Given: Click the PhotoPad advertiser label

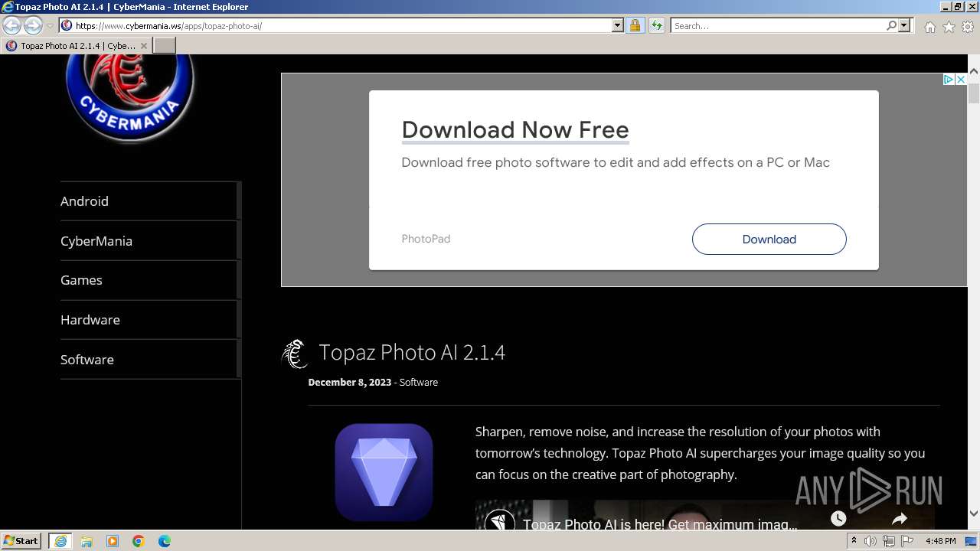Looking at the screenshot, I should (426, 239).
